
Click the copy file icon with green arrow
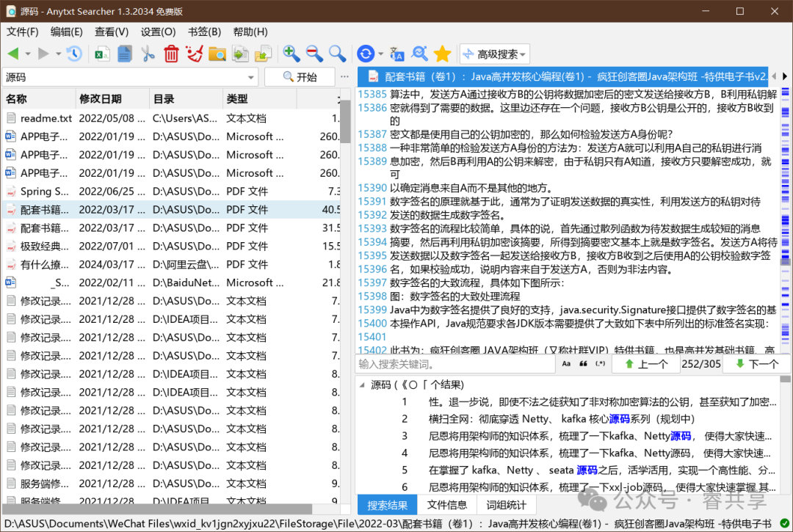click(x=240, y=54)
